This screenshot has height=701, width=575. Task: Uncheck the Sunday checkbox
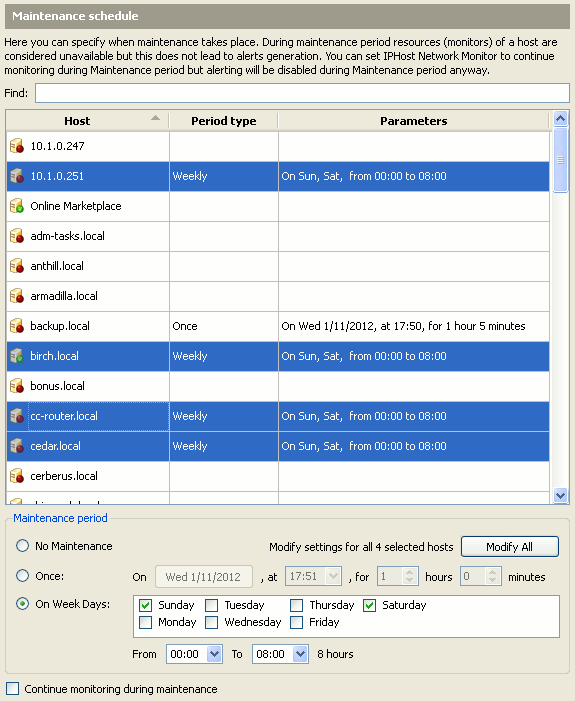coord(145,605)
